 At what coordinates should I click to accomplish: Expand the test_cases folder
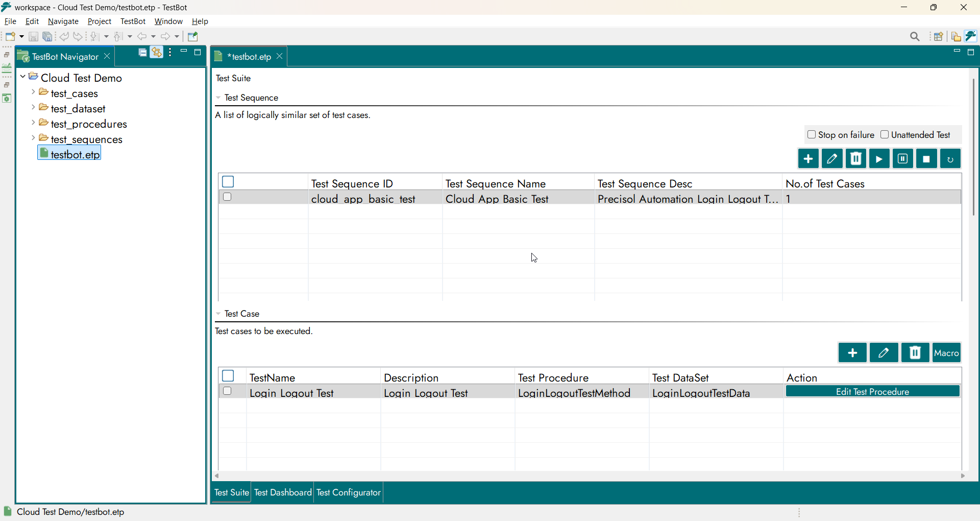pos(33,92)
